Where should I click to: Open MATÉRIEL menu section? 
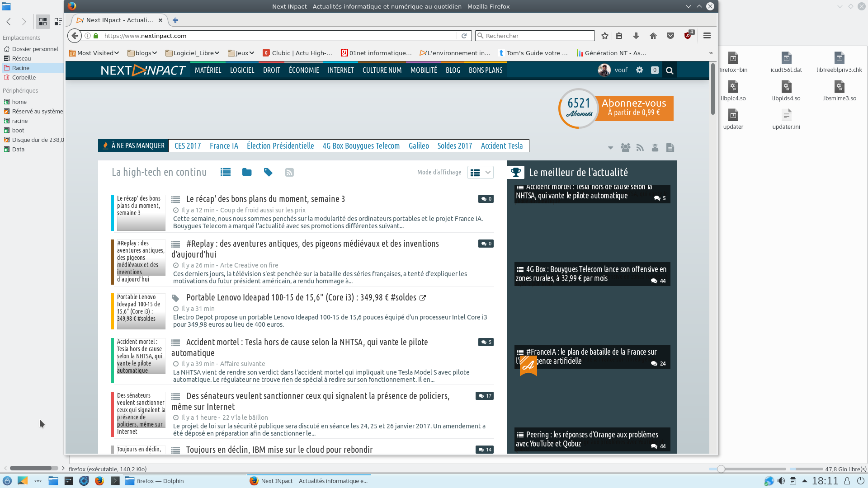[x=208, y=70]
